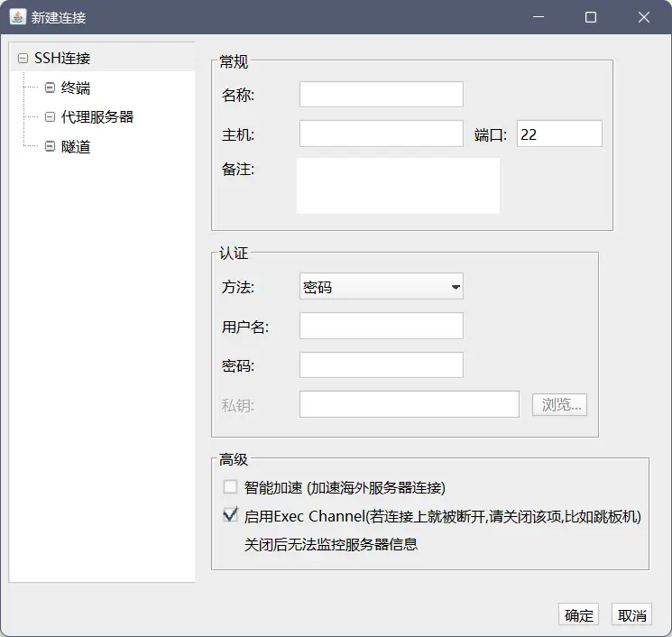Screen dimensions: 672x637
Task: Click the 确定 button
Action: click(x=578, y=614)
